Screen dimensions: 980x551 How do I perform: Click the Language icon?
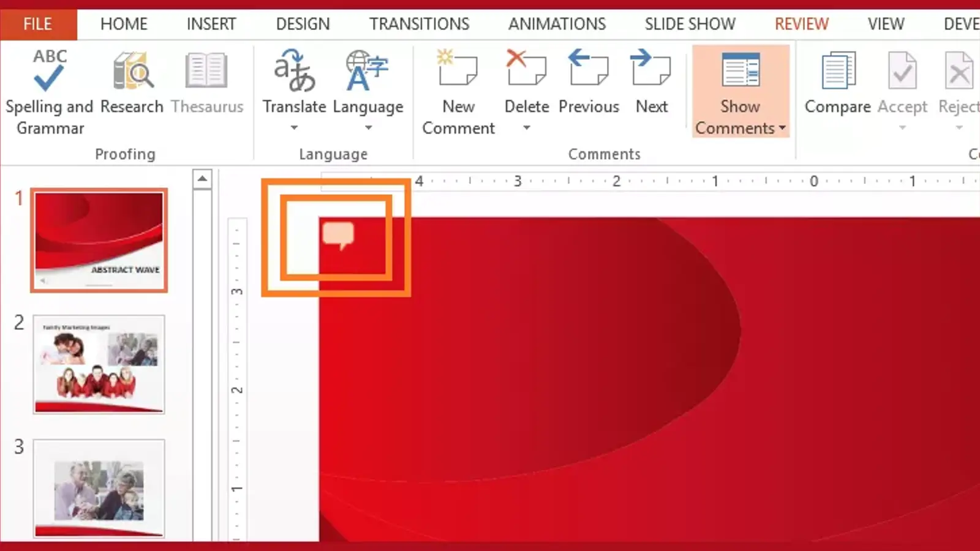click(x=367, y=72)
